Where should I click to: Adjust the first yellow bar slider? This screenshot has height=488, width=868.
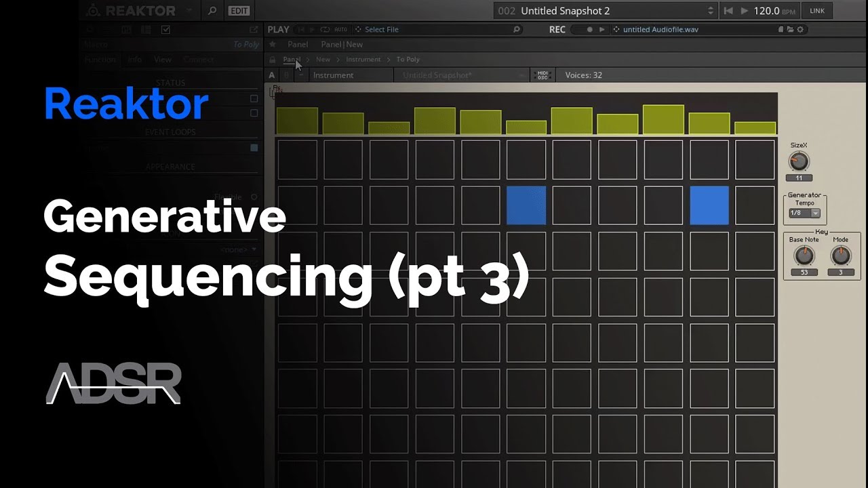click(297, 121)
